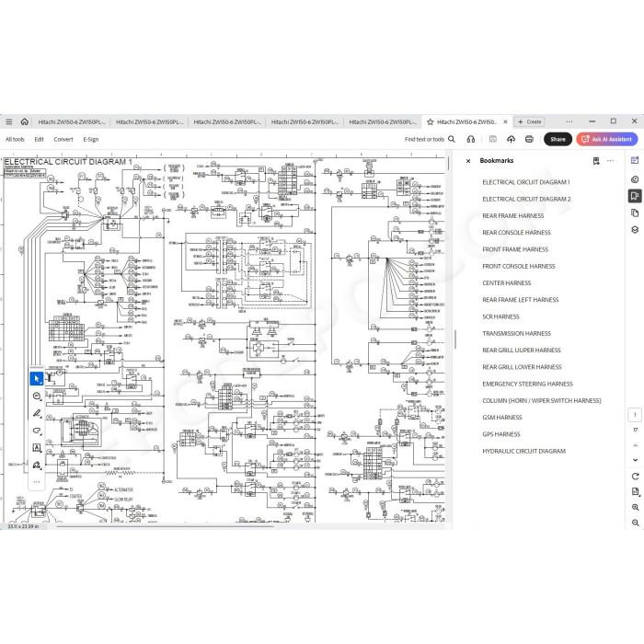Open the E-Sign menu
644x644 pixels.
91,139
